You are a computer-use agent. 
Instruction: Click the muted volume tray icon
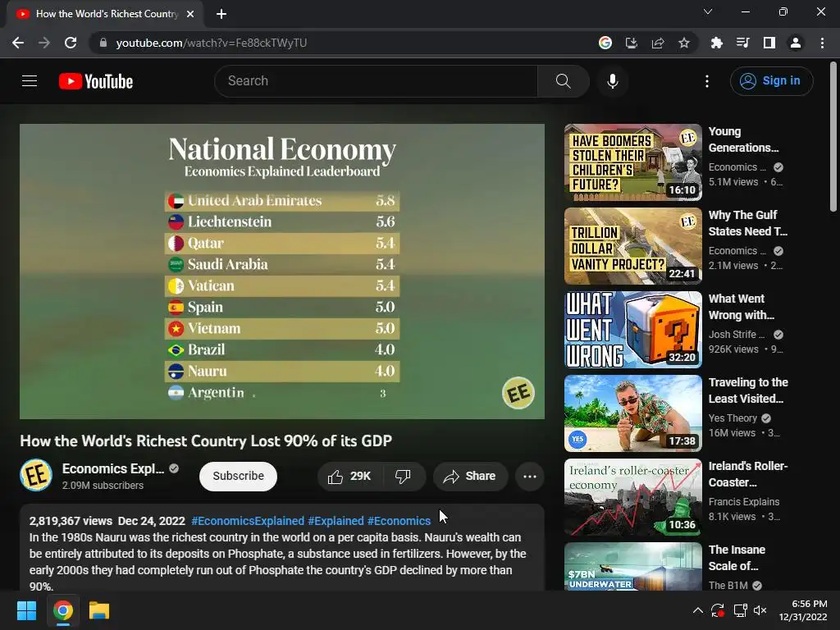coord(760,610)
